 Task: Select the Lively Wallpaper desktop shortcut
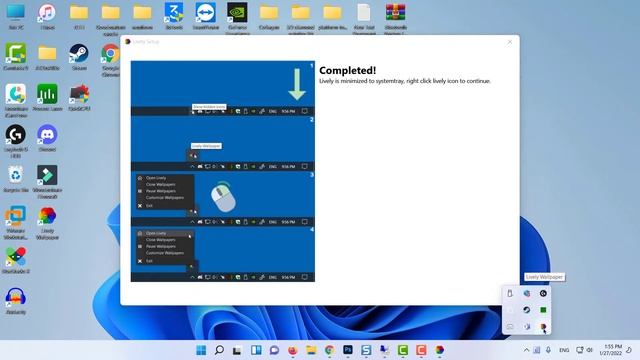[47, 223]
